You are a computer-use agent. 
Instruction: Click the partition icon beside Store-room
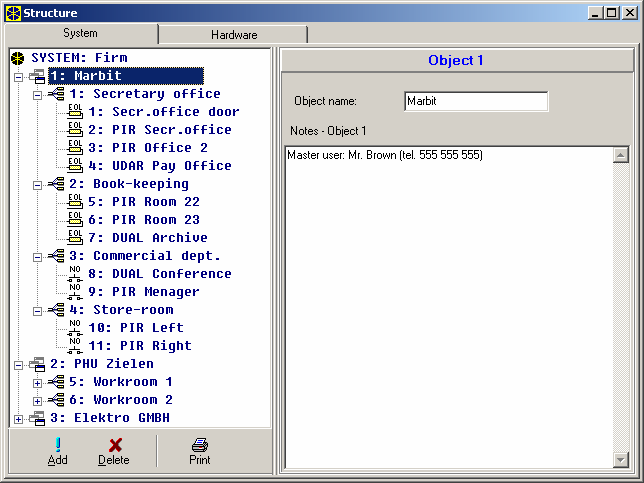point(57,310)
